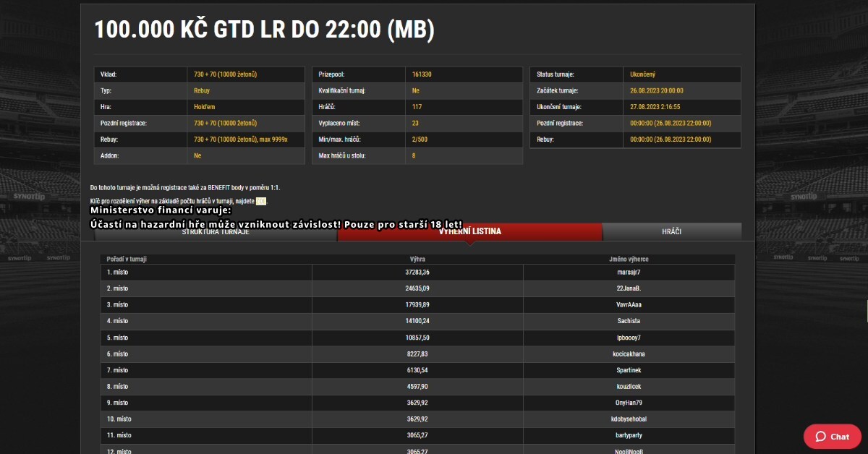
Task: Click the kouzlicek player name
Action: coord(629,386)
